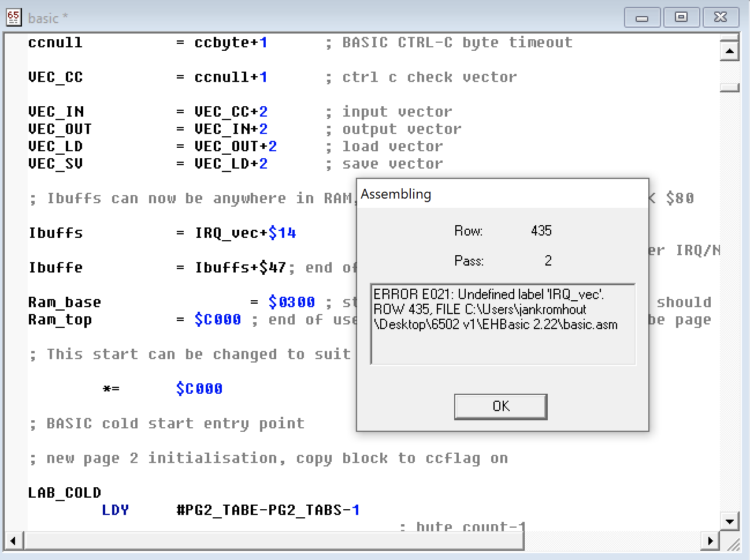Image resolution: width=750 pixels, height=560 pixels.
Task: Click the $0300 value for Ram_base
Action: point(291,302)
